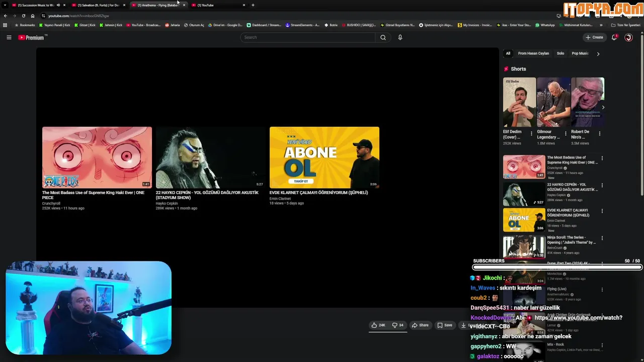
Task: Open options for Robert De Niro short
Action: pyautogui.click(x=600, y=134)
